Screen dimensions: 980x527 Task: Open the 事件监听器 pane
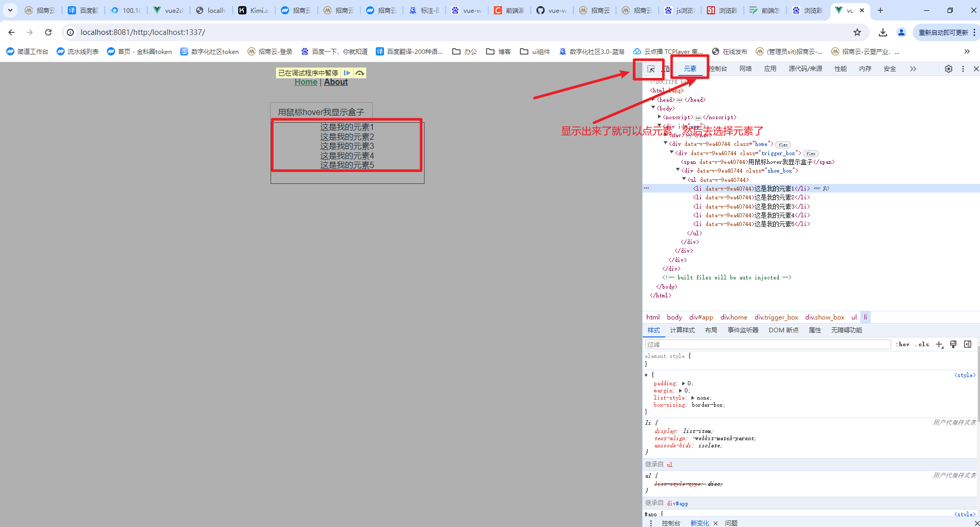pos(743,330)
